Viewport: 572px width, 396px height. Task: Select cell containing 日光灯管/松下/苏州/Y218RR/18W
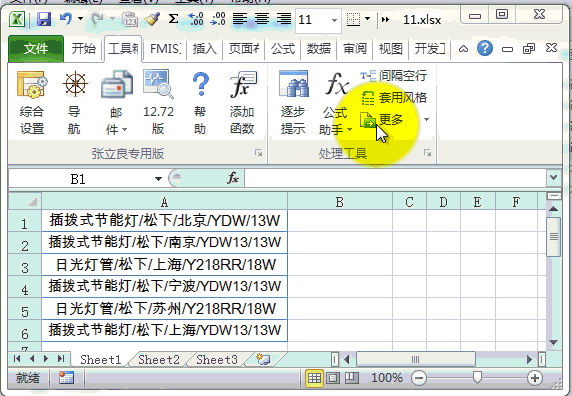pos(165,308)
